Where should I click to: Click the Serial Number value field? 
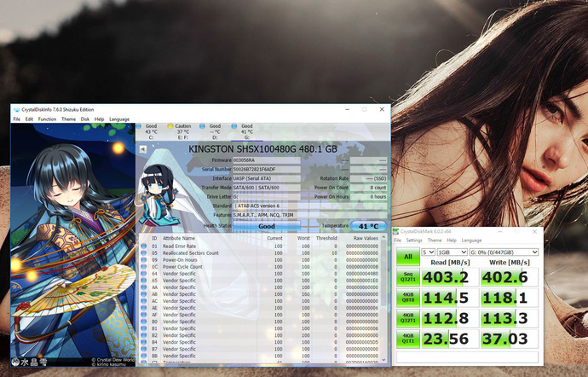click(267, 170)
